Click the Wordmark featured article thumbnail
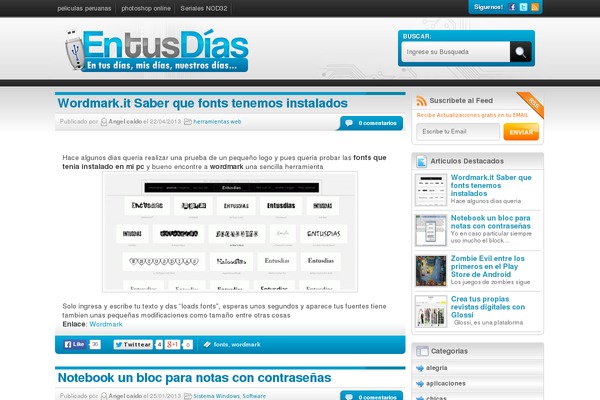Image resolution: width=600 pixels, height=400 pixels. pos(431,190)
